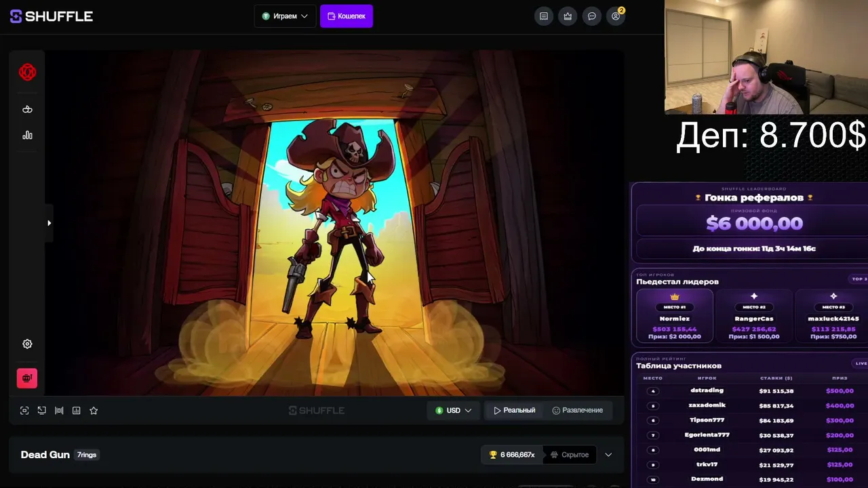Open the user profile icon with badge

(x=616, y=16)
